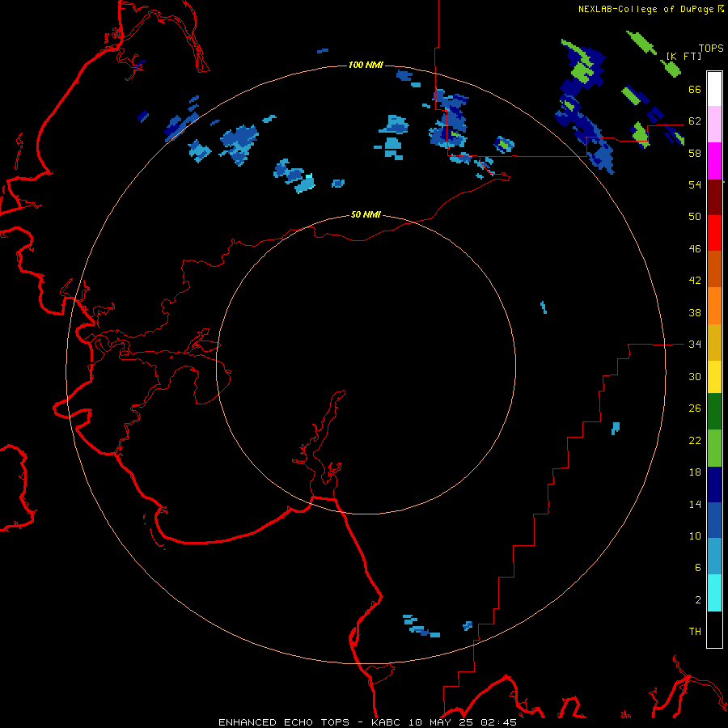Click the legend value "30"
Viewport: 728px width, 728px height.
coord(695,376)
